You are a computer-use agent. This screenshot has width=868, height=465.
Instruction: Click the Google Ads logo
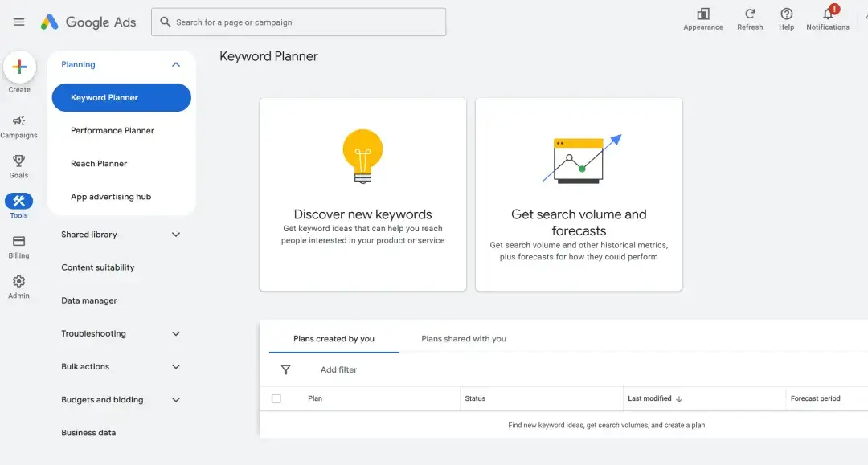(88, 22)
